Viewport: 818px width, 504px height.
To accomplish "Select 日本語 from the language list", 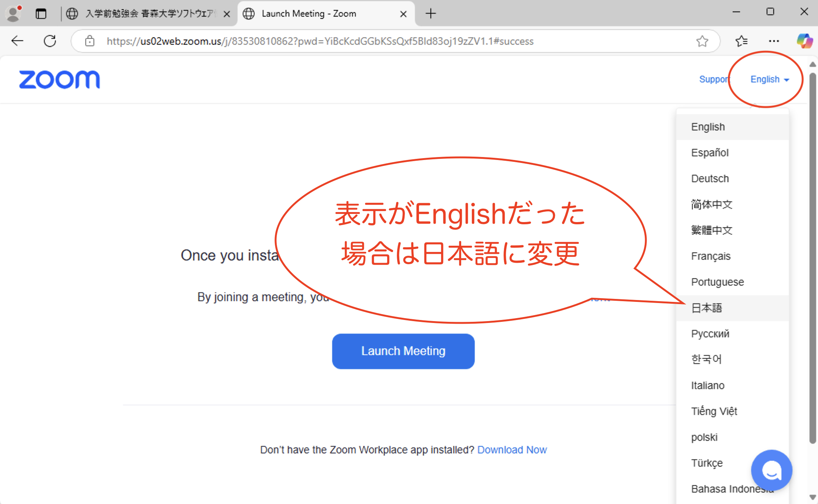I will pos(706,308).
